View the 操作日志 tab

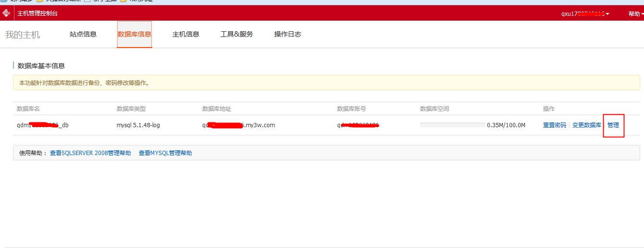(288, 34)
